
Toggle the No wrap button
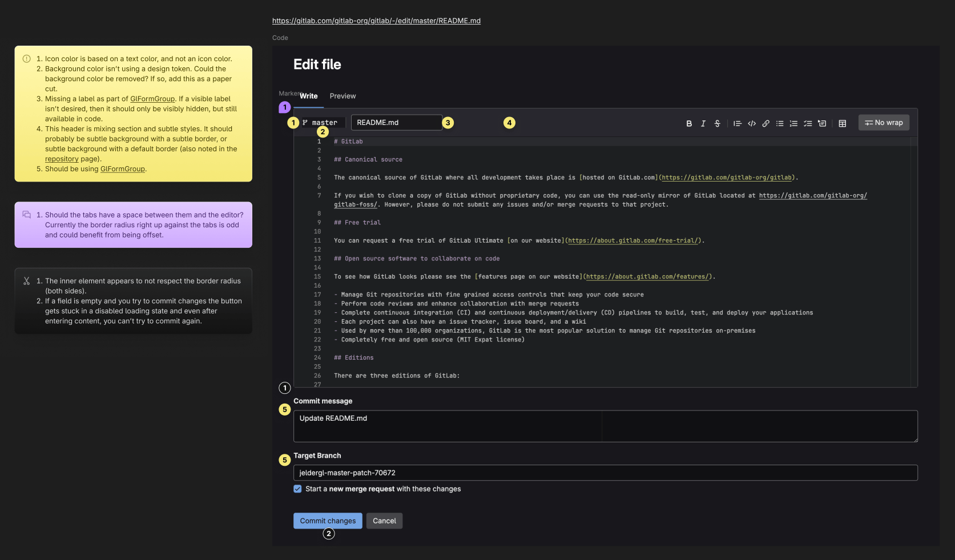pyautogui.click(x=884, y=123)
